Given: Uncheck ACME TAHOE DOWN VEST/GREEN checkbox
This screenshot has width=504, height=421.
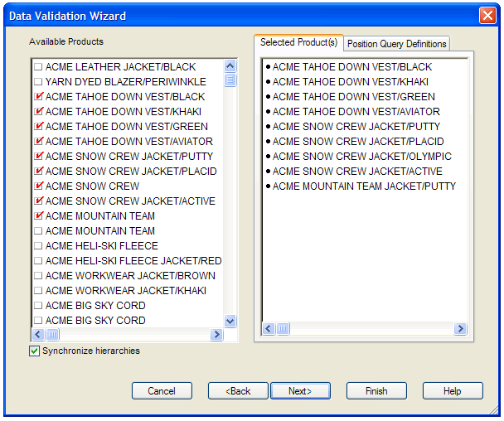Looking at the screenshot, I should point(38,126).
